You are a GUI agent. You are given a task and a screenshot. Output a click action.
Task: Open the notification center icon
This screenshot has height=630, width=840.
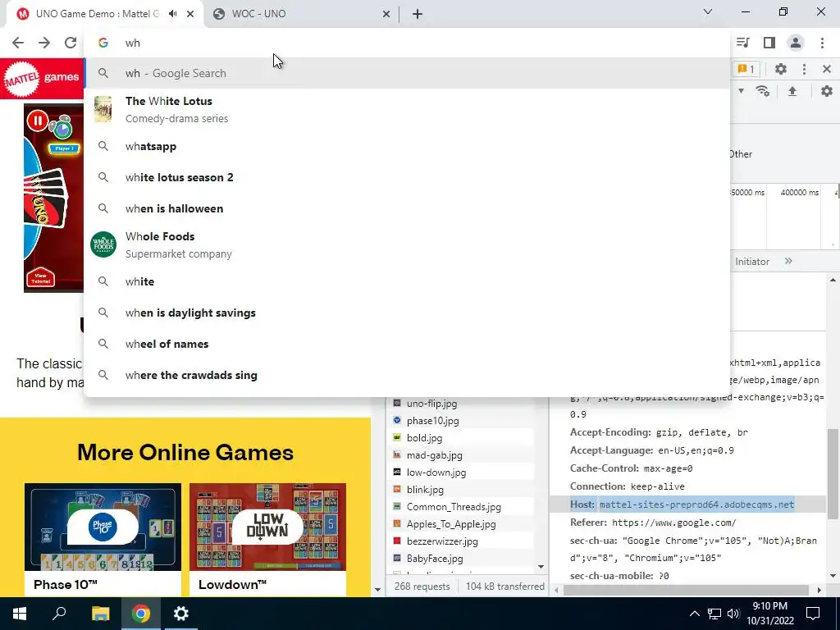coord(813,614)
